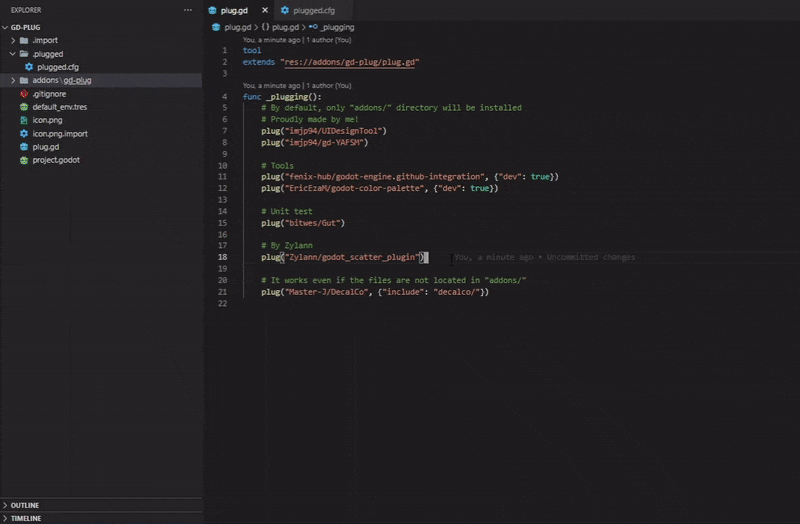Screen dimensions: 800x524
Task: Click line number 18 in the gutter
Action: (222, 257)
